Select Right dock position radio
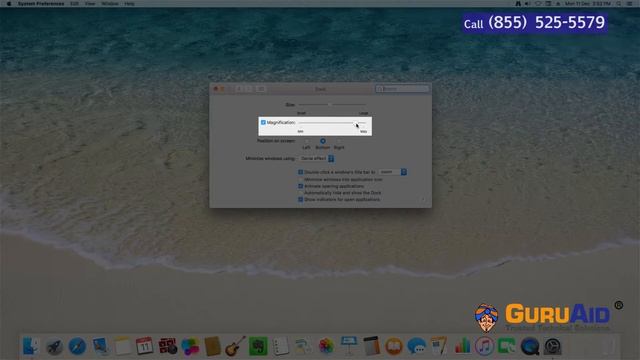This screenshot has height=360, width=640. (339, 141)
